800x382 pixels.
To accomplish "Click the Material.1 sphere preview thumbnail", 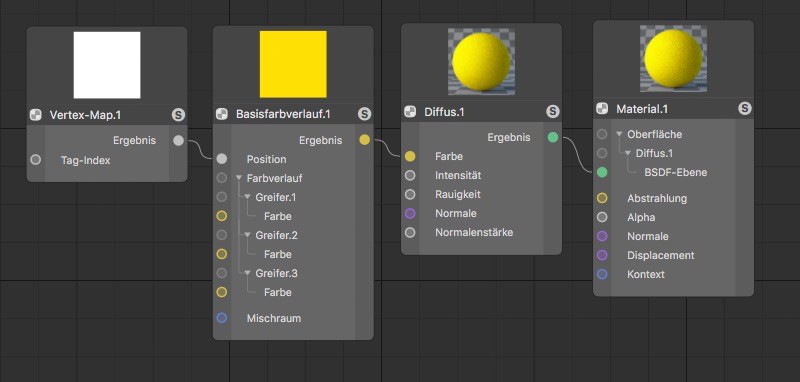I will (x=673, y=59).
